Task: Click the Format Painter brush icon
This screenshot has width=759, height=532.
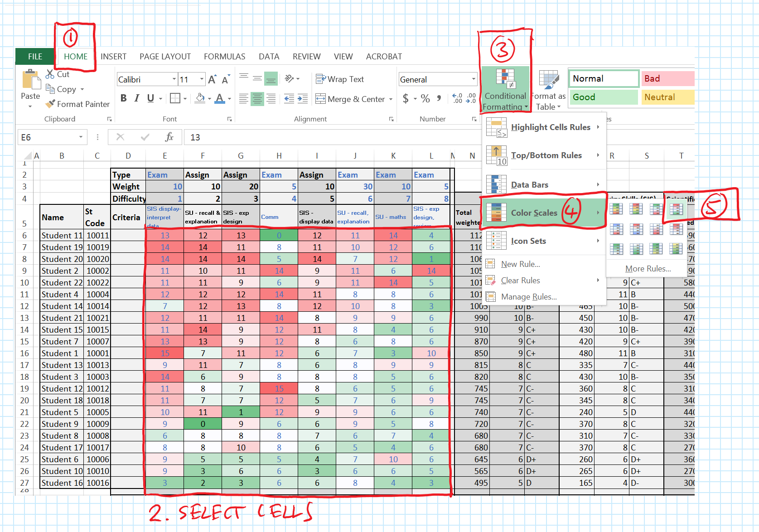Action: (x=50, y=104)
